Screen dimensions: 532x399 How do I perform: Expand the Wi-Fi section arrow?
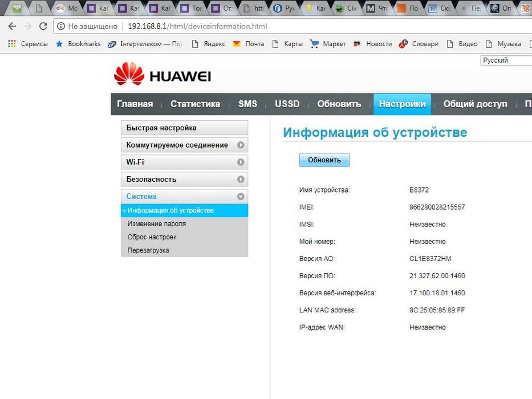pyautogui.click(x=241, y=162)
